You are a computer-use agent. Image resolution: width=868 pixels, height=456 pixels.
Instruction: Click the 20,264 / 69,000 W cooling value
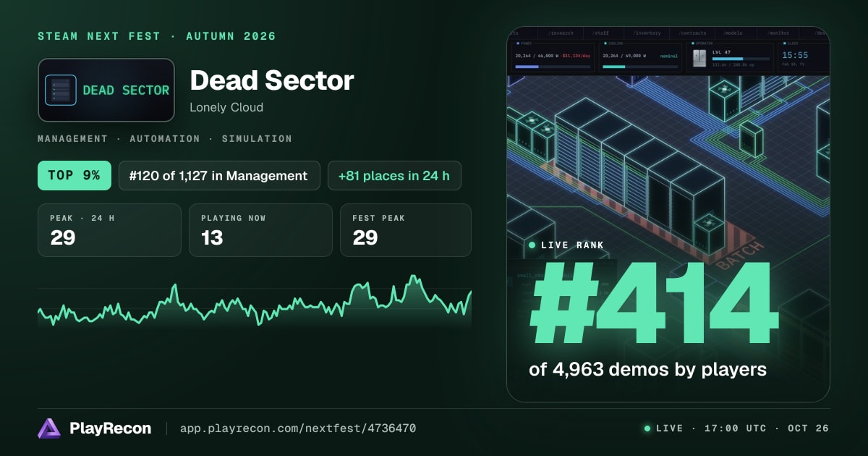[624, 56]
